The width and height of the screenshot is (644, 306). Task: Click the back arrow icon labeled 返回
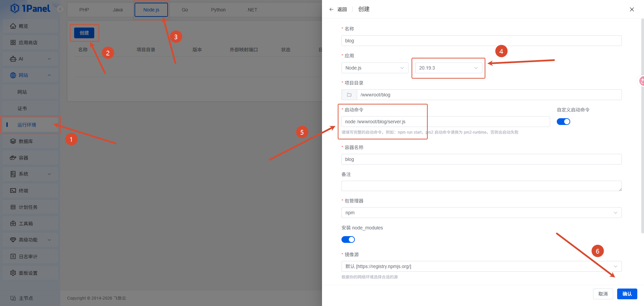pyautogui.click(x=331, y=9)
